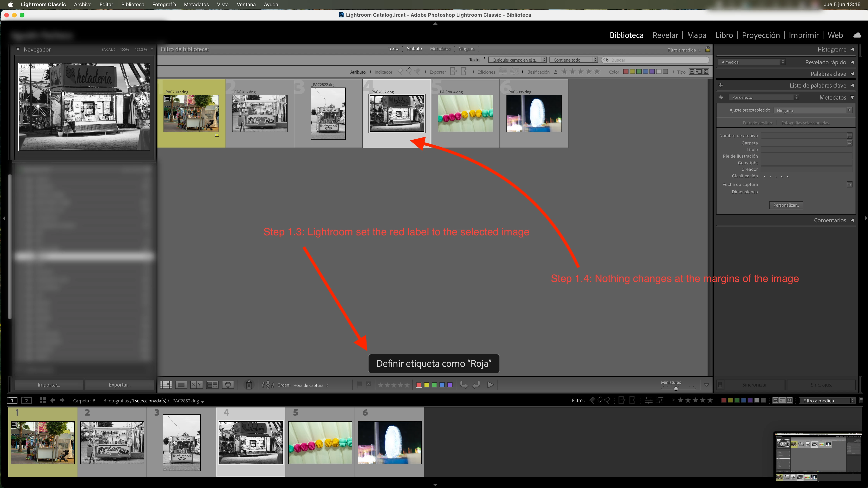This screenshot has width=868, height=488.
Task: Open the Fotografía menu
Action: point(164,4)
